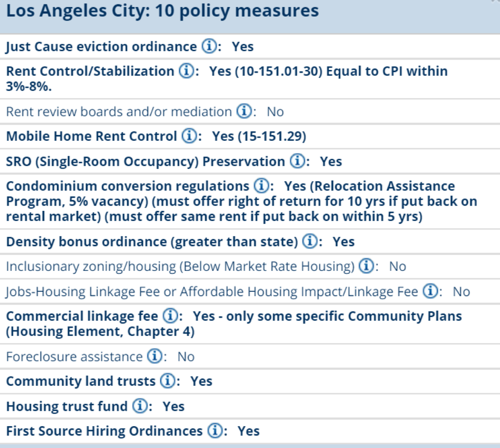This screenshot has height=448, width=500.
Task: Show Condominium conversion regulations info tooltip
Action: (x=261, y=185)
